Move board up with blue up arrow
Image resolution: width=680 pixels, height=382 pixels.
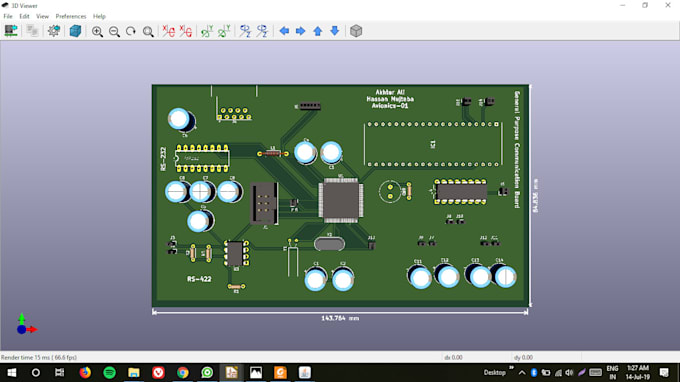tap(317, 31)
